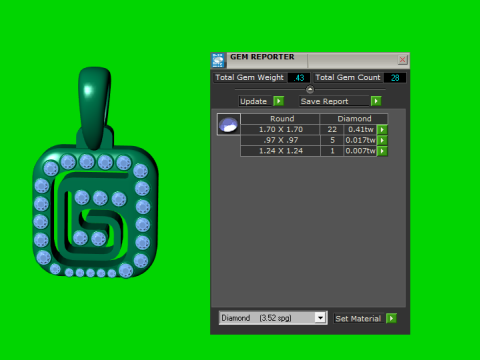480x360 pixels.
Task: Click the green arrow for the 0.017tw row
Action: (382, 140)
